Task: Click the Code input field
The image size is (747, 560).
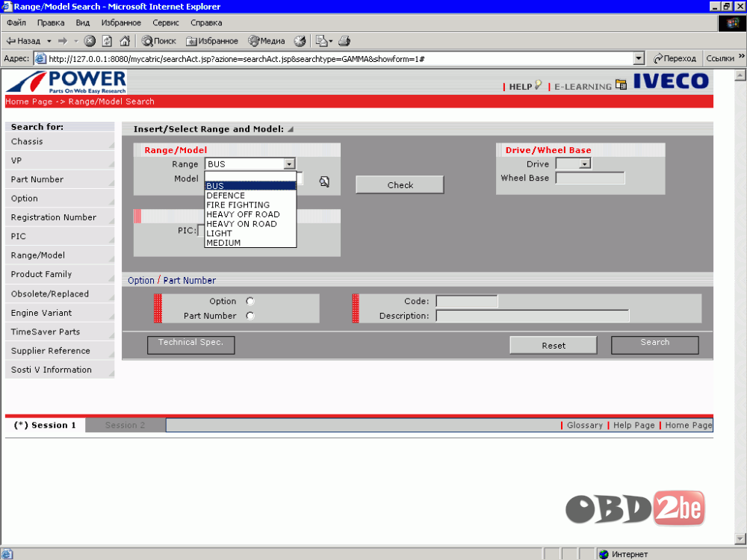Action: coord(467,301)
